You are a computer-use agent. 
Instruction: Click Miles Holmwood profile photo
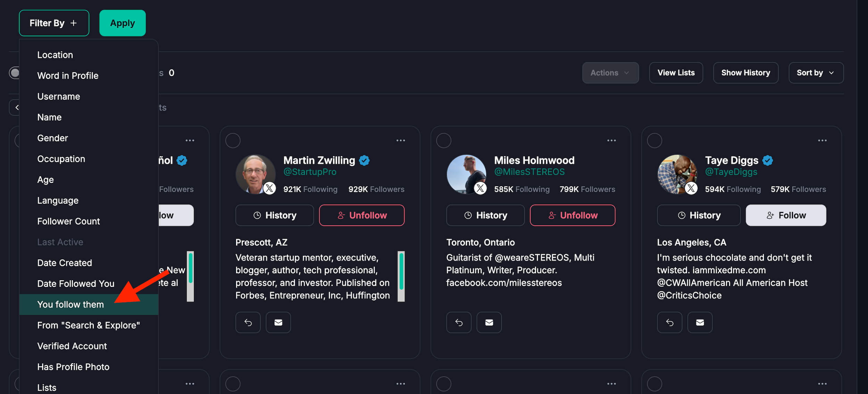[x=466, y=174]
